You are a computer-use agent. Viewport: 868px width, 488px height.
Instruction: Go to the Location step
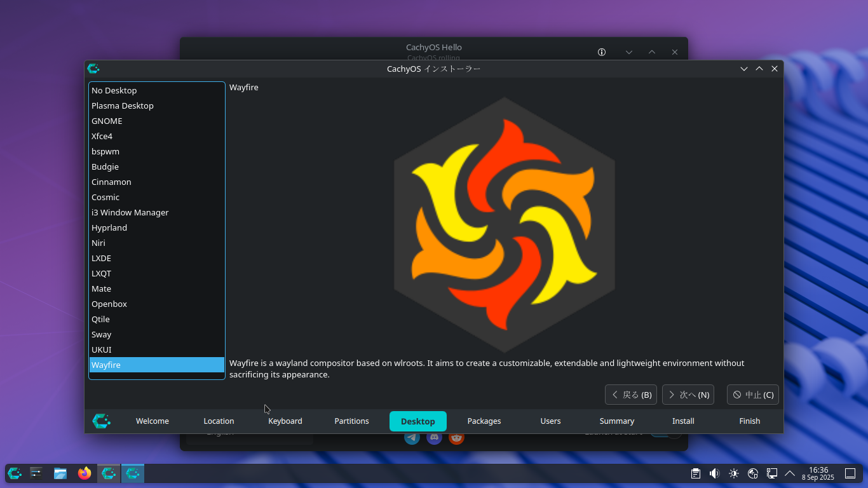point(219,421)
